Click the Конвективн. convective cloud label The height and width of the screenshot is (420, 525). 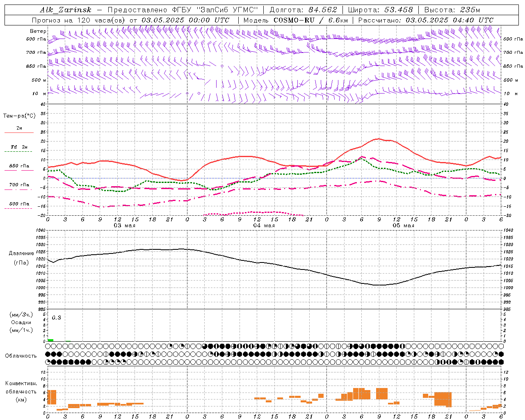click(21, 383)
